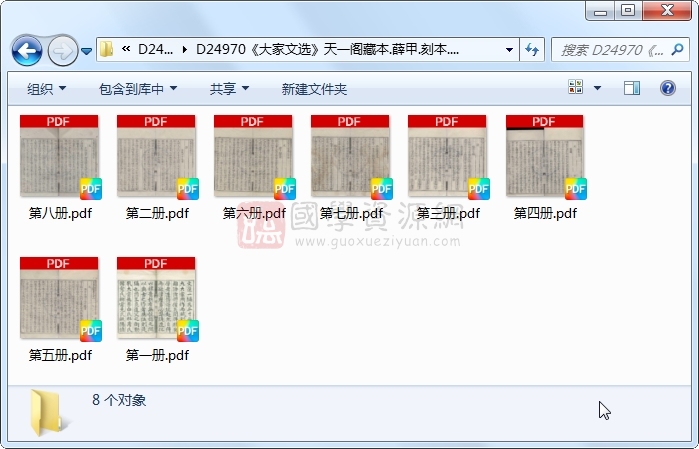Click 新建文件夹 to create a folder
The image size is (699, 449).
[x=314, y=89]
